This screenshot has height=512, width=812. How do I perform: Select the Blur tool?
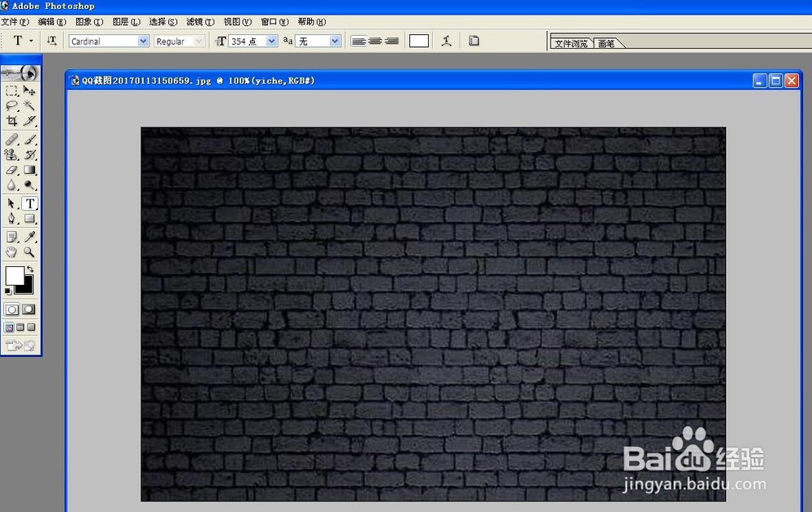click(x=11, y=185)
